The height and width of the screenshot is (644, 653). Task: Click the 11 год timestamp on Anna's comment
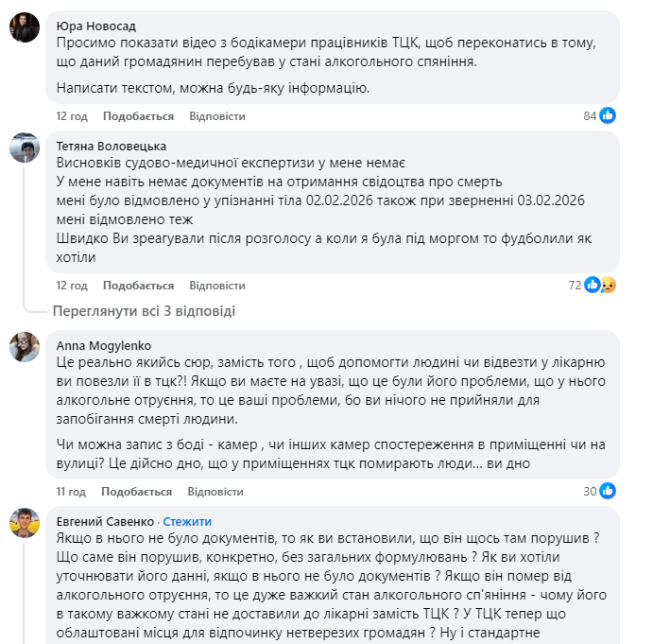72,492
